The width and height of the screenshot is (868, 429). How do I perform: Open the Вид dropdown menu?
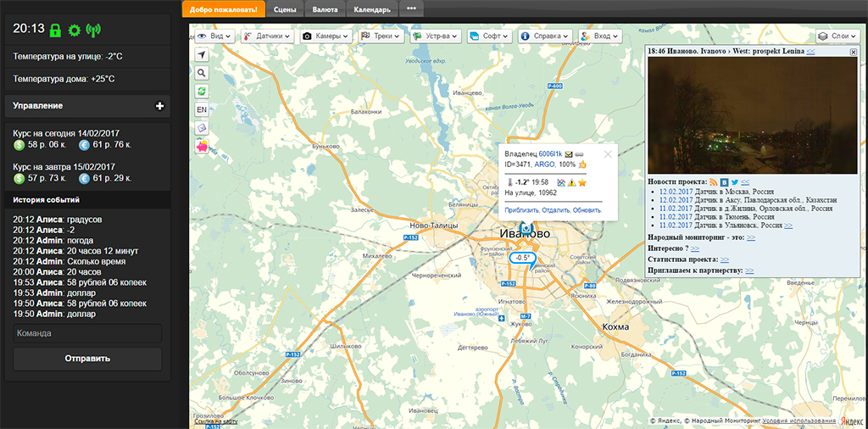point(215,36)
